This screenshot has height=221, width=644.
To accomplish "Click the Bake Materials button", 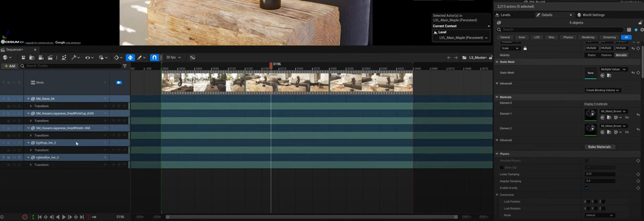I will [x=599, y=147].
